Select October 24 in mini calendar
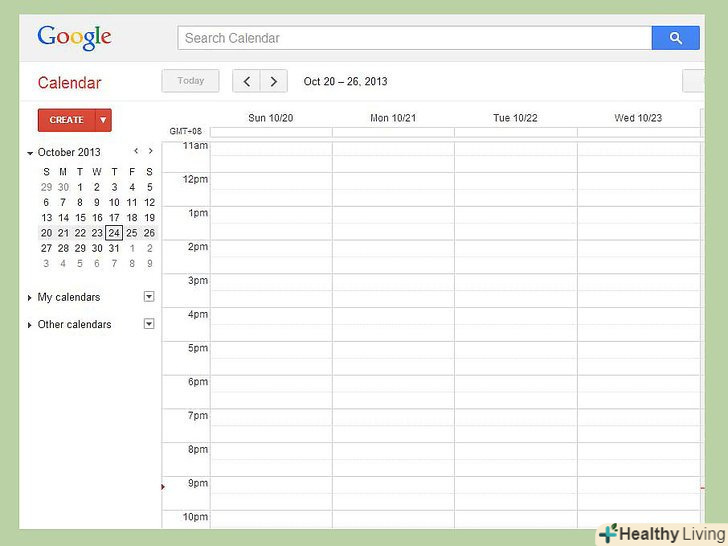728x546 pixels. [x=114, y=233]
